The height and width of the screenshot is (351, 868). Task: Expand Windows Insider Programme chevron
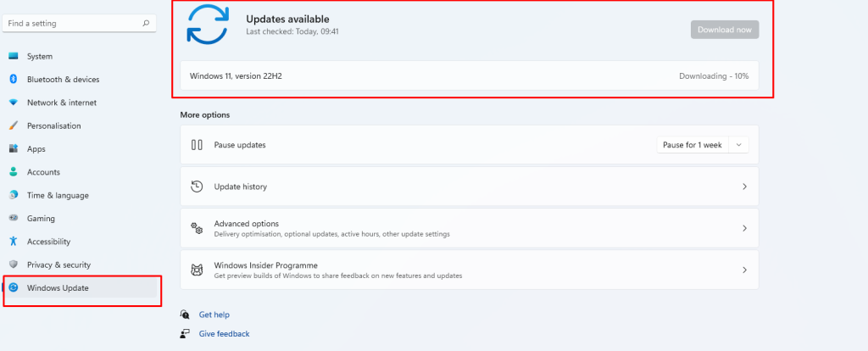coord(744,270)
